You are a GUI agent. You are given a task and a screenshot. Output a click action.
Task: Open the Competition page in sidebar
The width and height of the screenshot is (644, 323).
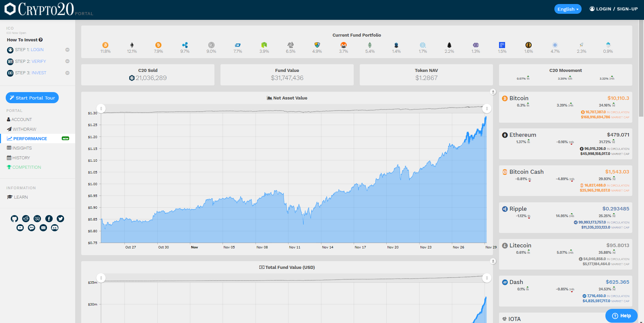(x=24, y=167)
